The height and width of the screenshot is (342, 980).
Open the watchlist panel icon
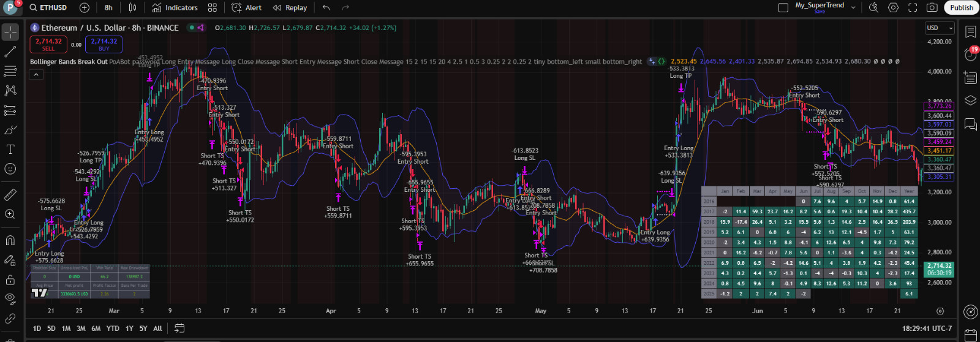click(x=970, y=32)
